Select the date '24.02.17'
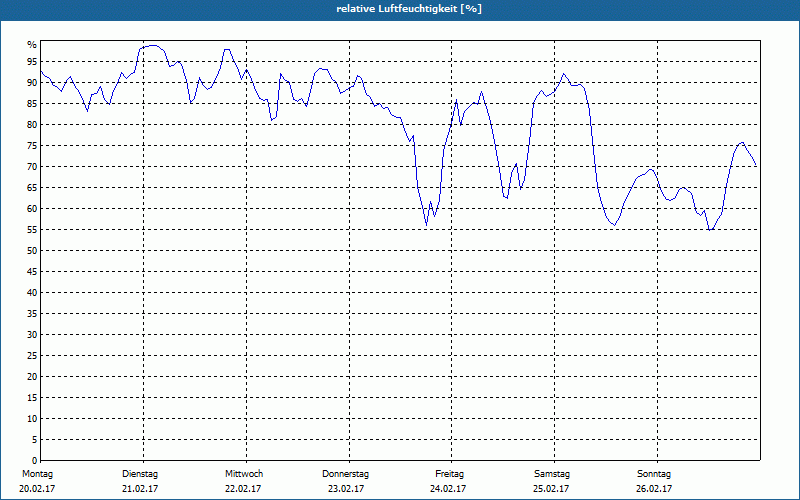 click(x=448, y=489)
